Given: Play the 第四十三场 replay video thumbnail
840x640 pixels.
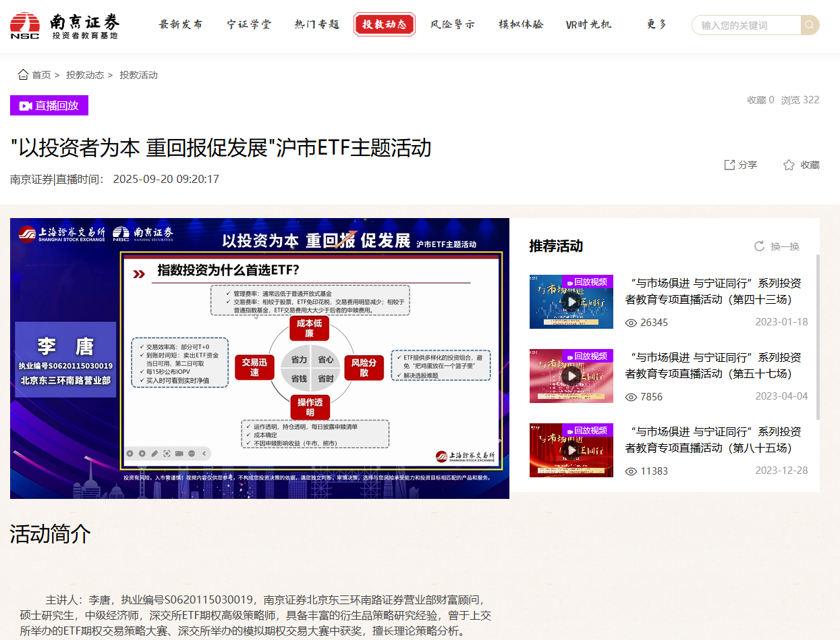Looking at the screenshot, I should coord(571,302).
